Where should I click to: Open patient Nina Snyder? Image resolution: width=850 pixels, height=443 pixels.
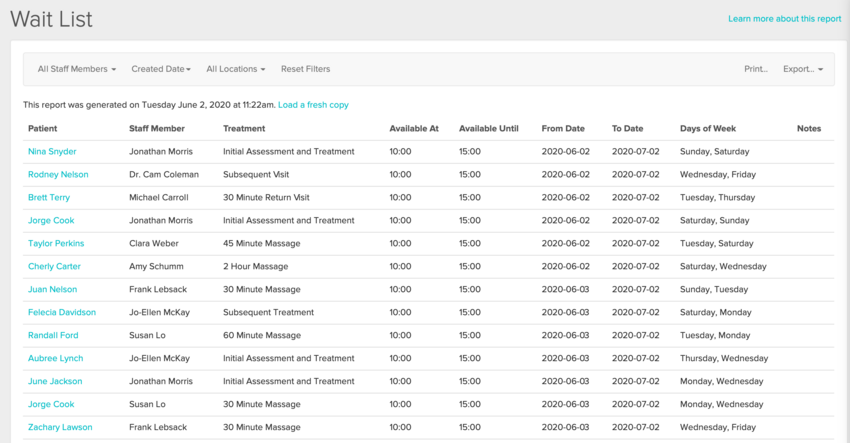52,152
